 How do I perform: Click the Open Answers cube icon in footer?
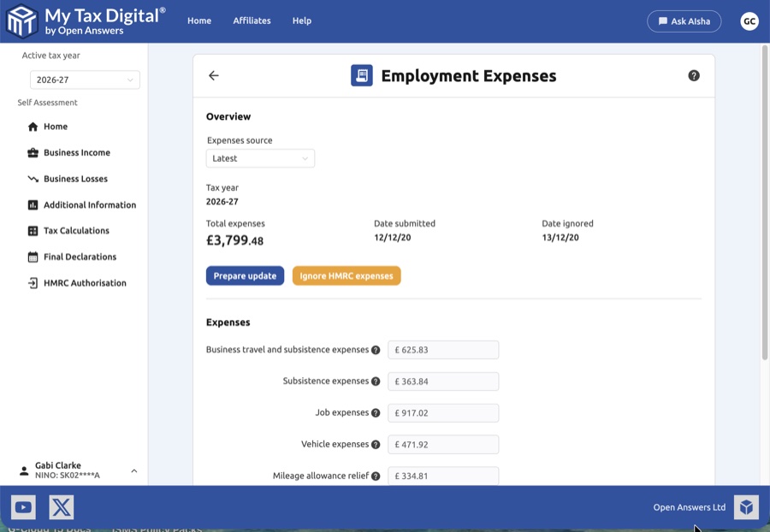(745, 506)
